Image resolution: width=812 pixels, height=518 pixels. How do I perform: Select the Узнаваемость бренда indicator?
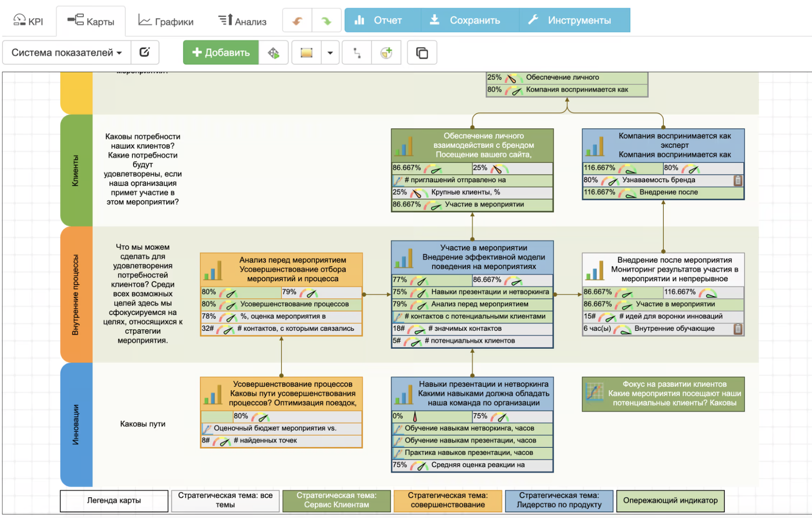click(663, 180)
